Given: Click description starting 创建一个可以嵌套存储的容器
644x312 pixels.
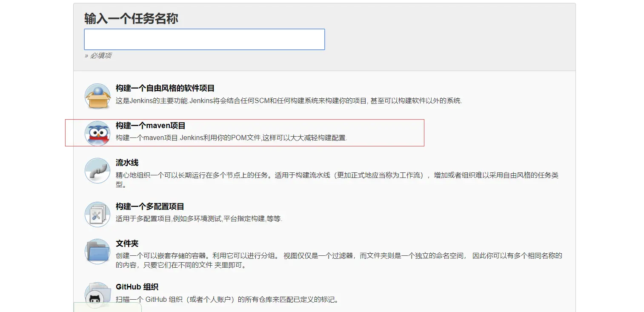Looking at the screenshot, I should [x=339, y=260].
